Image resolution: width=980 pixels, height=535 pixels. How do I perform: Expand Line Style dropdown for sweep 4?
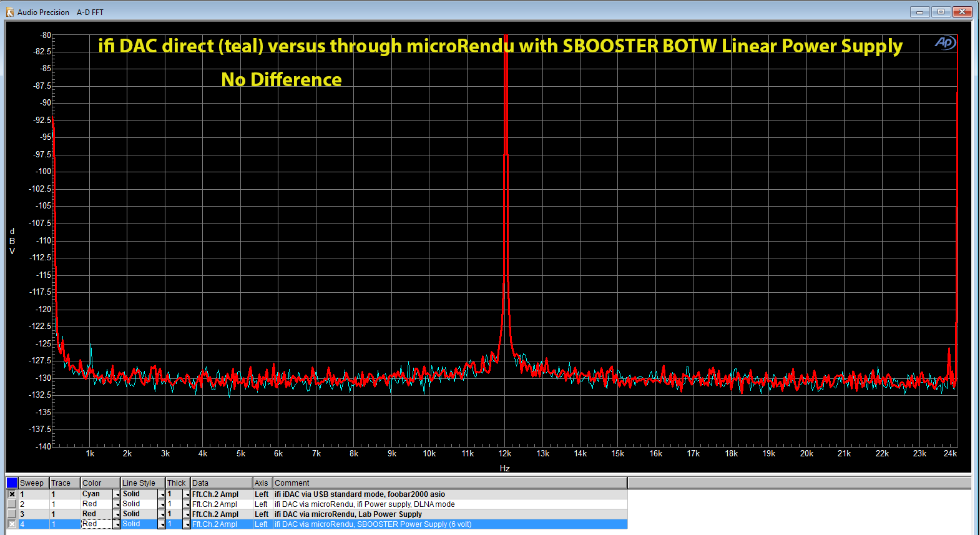coord(162,524)
